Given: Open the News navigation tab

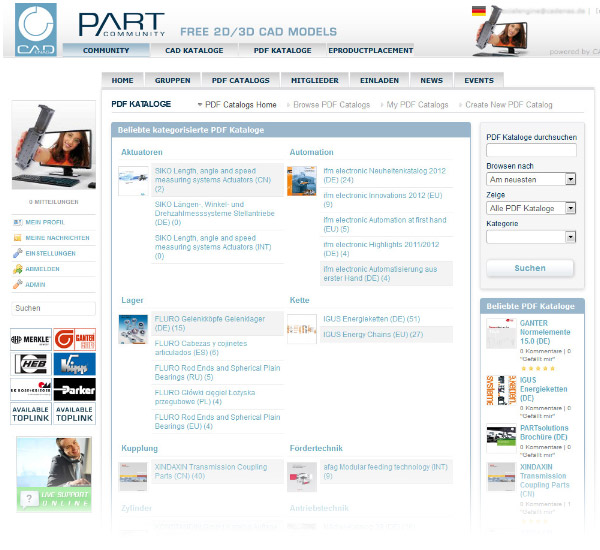Looking at the screenshot, I should pos(431,80).
